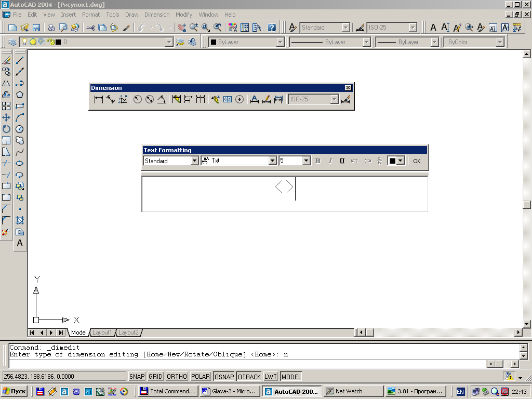This screenshot has height=399, width=532.
Task: Close the Dimension floating toolbar
Action: 348,88
